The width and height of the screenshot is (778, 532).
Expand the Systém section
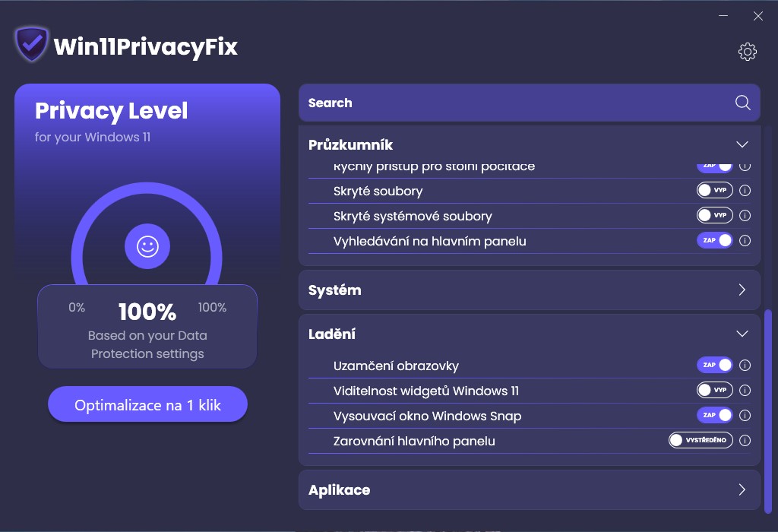742,290
